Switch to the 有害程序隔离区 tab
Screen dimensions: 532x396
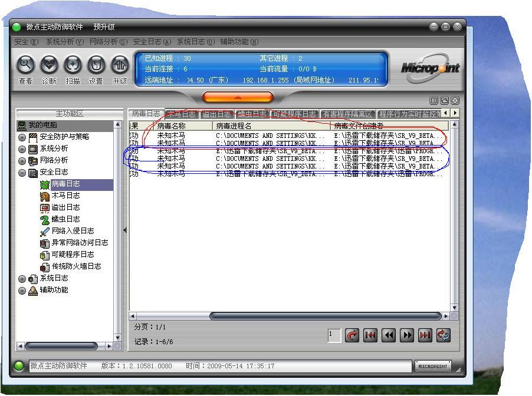pos(348,114)
